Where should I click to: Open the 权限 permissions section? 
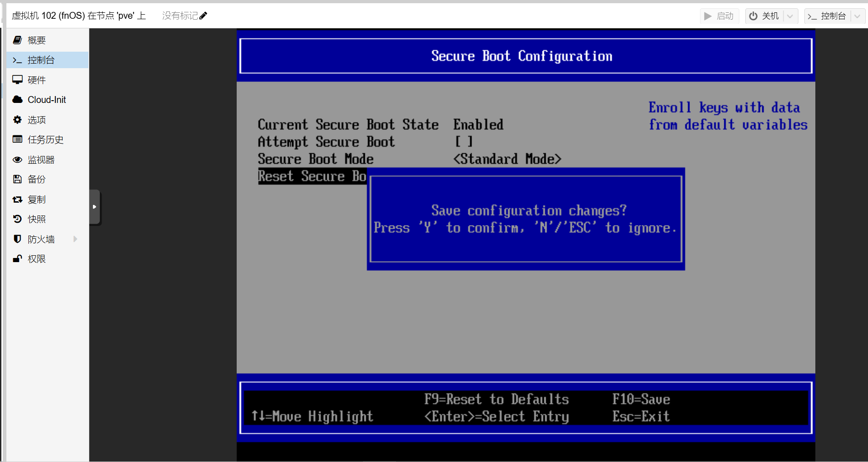tap(48, 259)
